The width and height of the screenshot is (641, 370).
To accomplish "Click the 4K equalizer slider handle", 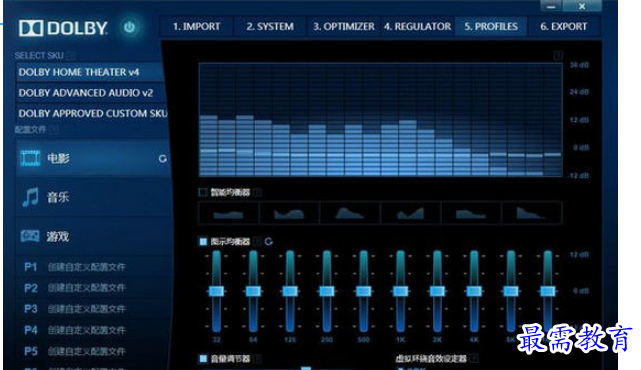I will pyautogui.click(x=474, y=291).
